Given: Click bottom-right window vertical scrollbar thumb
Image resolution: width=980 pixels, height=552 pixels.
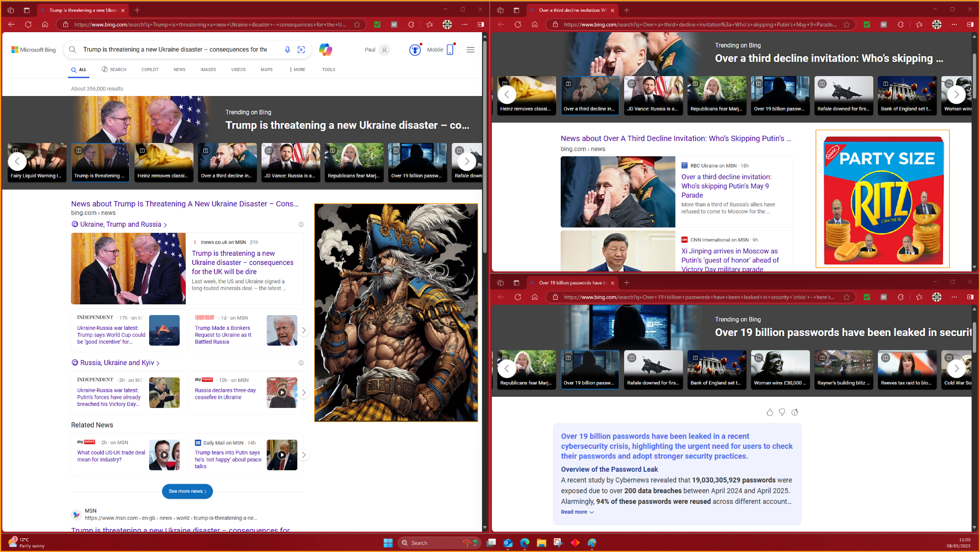Looking at the screenshot, I should click(x=974, y=337).
